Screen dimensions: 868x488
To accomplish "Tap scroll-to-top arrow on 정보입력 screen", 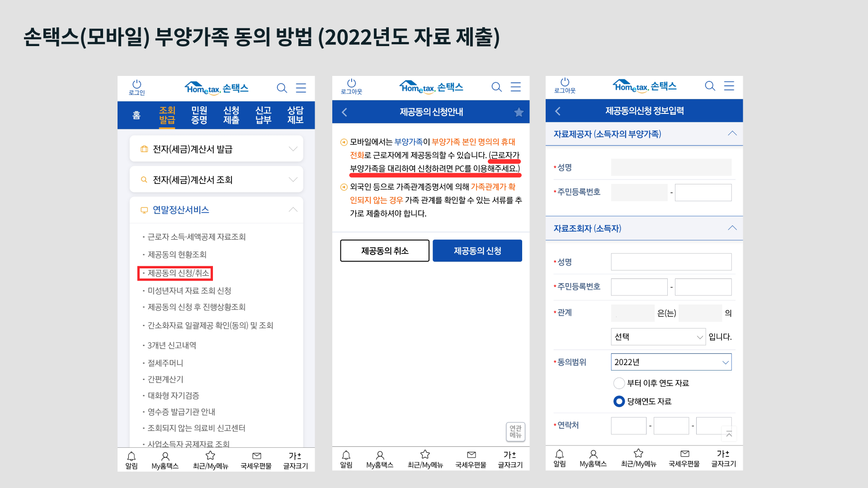I will click(729, 434).
